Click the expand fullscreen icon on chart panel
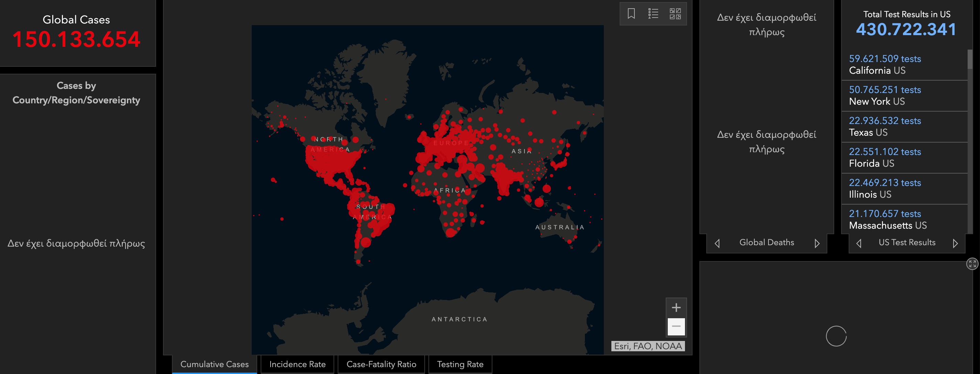The width and height of the screenshot is (980, 374). [972, 263]
